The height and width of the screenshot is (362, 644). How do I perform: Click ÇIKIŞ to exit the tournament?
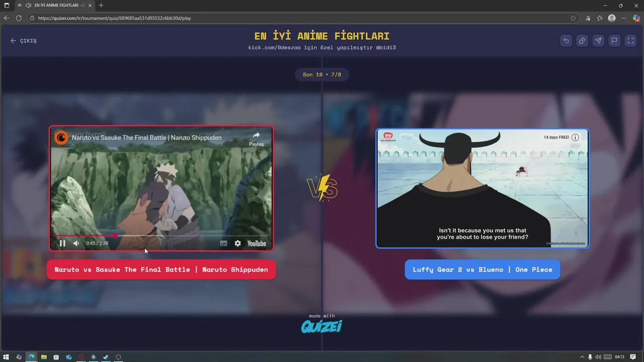24,41
